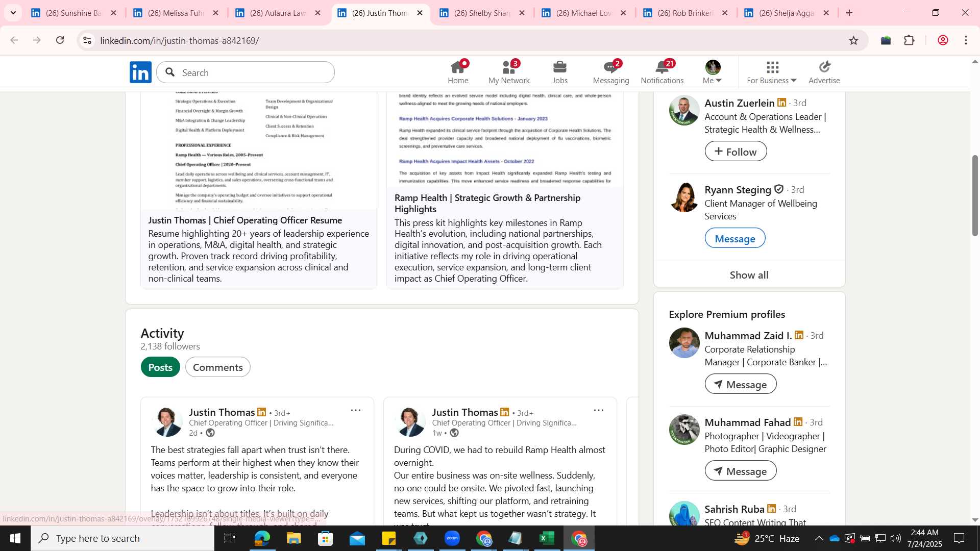View site information icon in address bar
This screenshot has width=980, height=551.
click(x=87, y=40)
